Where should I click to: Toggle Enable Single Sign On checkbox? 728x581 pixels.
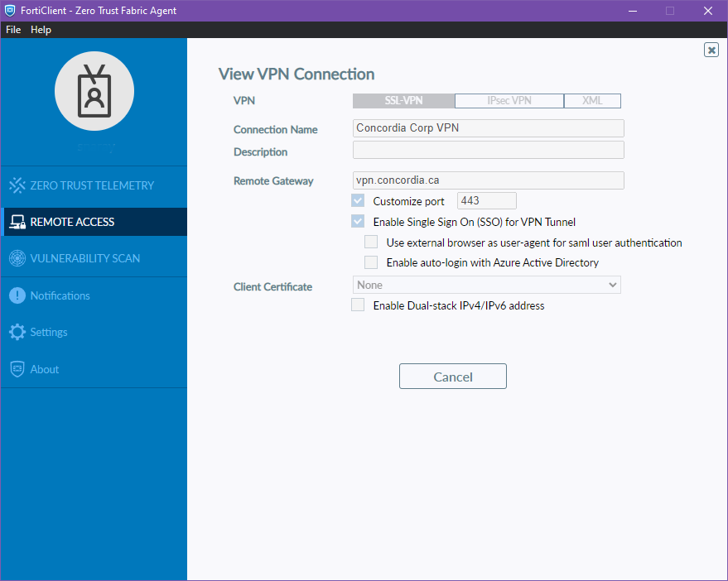point(358,222)
